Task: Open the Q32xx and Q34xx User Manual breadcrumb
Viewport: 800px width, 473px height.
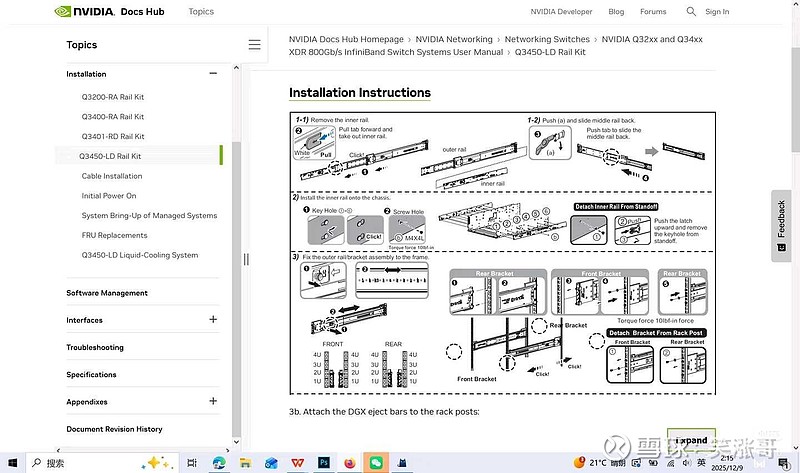Action: (495, 45)
